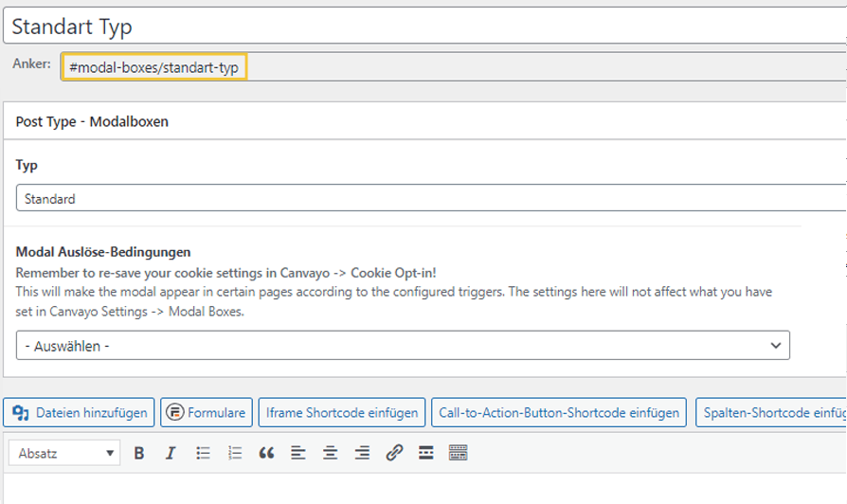Insert the Read More tag

(x=425, y=453)
